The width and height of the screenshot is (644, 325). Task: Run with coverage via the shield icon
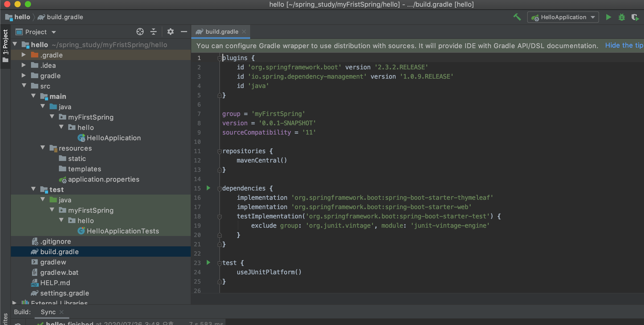(x=635, y=17)
